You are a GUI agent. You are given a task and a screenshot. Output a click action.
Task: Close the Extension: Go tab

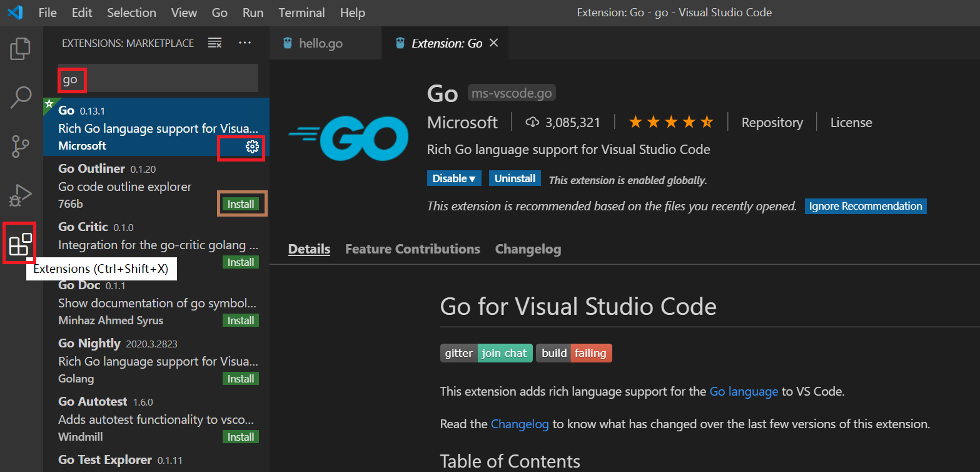[x=493, y=43]
